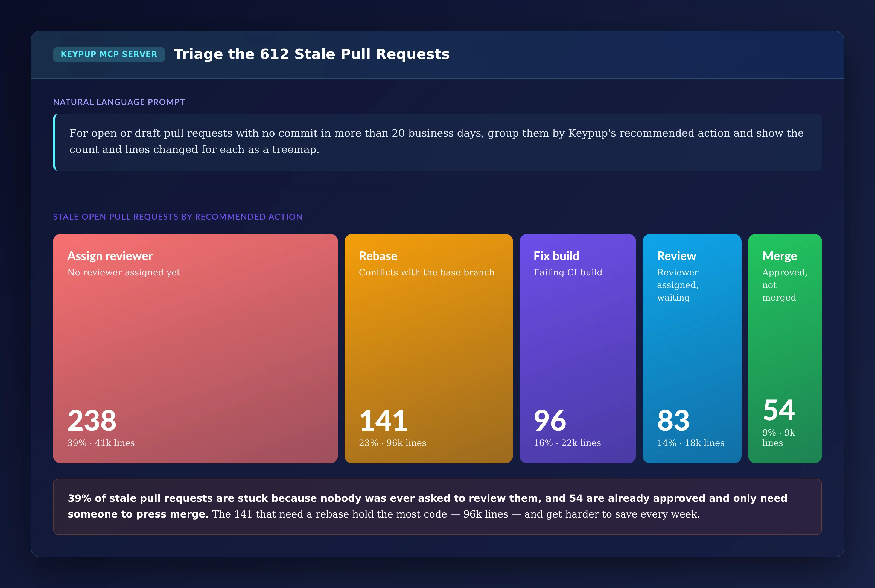Click 'Failing CI build' subtitle
Image resolution: width=875 pixels, height=588 pixels.
[x=568, y=273]
